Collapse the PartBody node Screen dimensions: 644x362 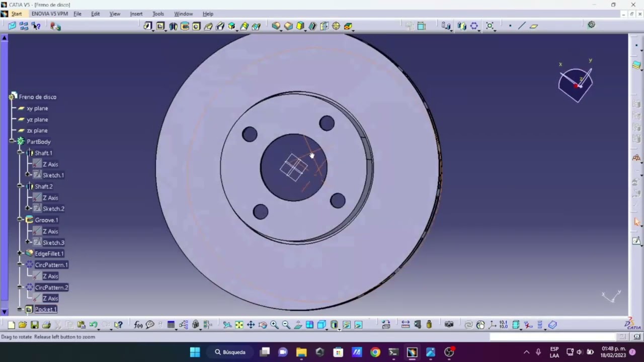12,142
